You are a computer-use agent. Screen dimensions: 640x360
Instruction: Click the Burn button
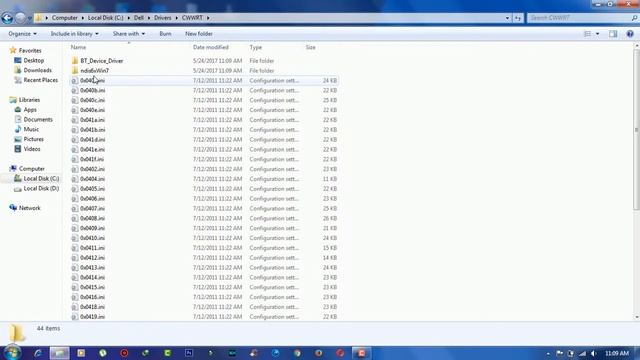(165, 34)
